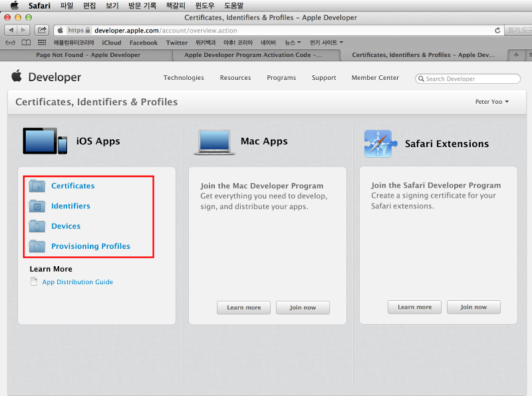Click Learn more under Mac Developer Program

[243, 307]
